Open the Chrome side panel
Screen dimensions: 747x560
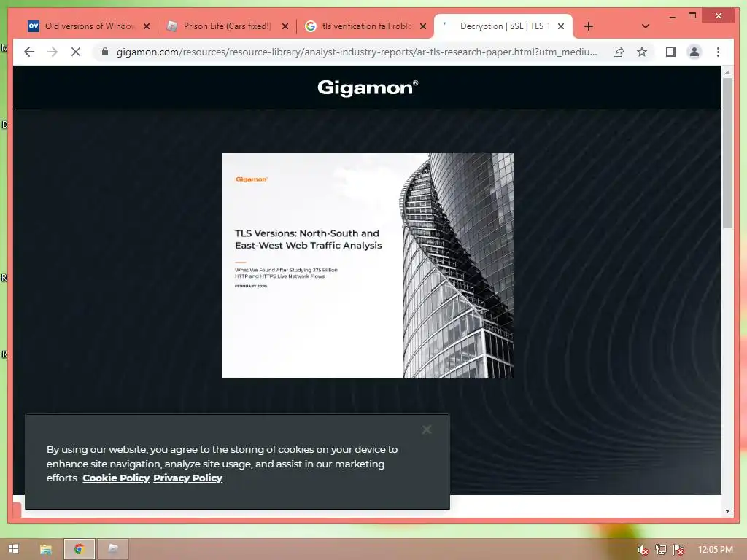671,52
